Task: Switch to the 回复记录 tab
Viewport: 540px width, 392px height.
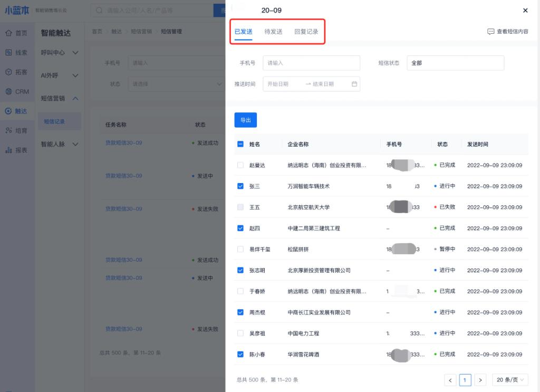Action: (306, 32)
